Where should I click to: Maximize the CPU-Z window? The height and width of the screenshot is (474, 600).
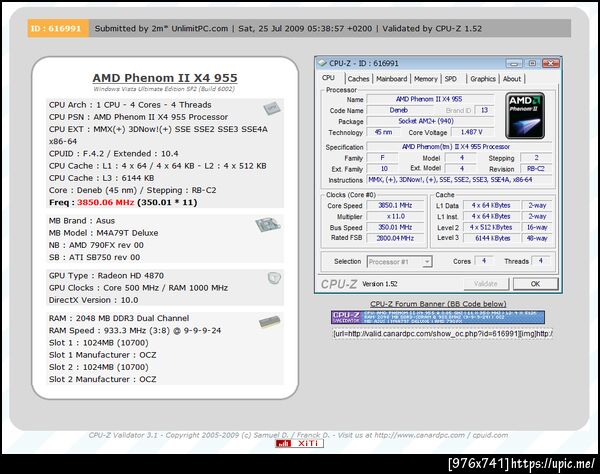click(x=532, y=63)
